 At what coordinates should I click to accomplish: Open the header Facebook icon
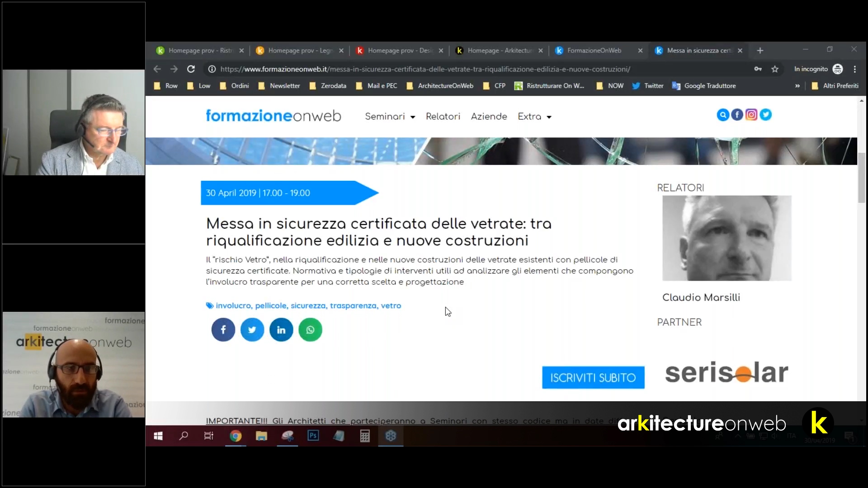coord(737,115)
